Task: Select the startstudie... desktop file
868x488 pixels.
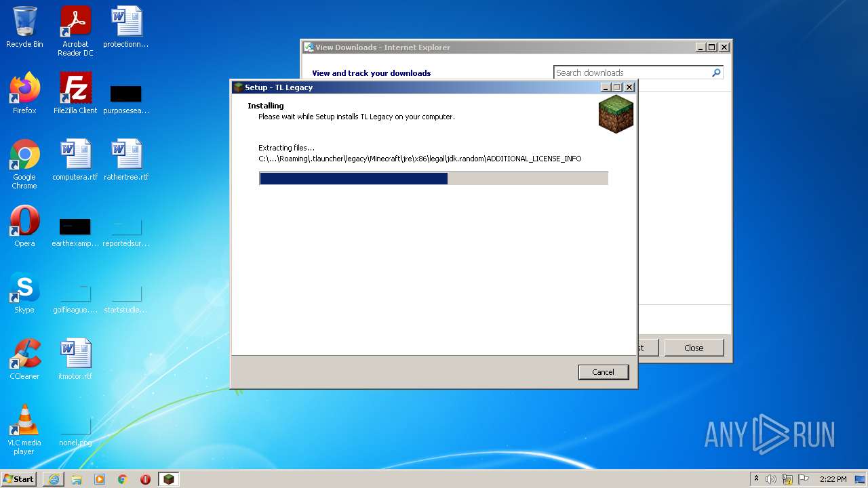Action: tap(126, 298)
